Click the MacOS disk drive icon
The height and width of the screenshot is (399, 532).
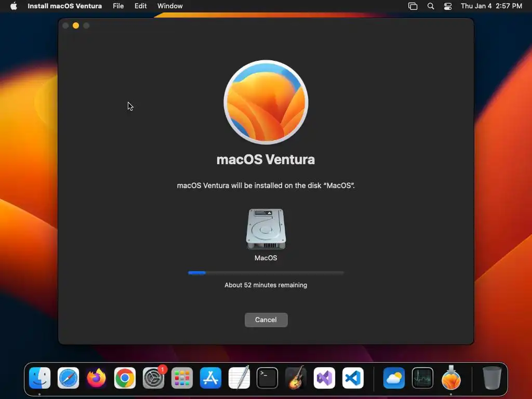[265, 229]
